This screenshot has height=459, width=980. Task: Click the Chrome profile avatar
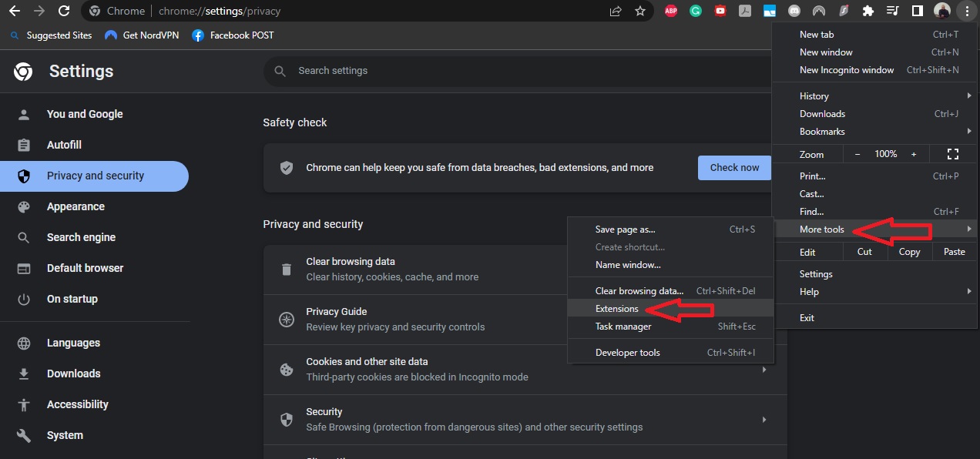pyautogui.click(x=941, y=11)
